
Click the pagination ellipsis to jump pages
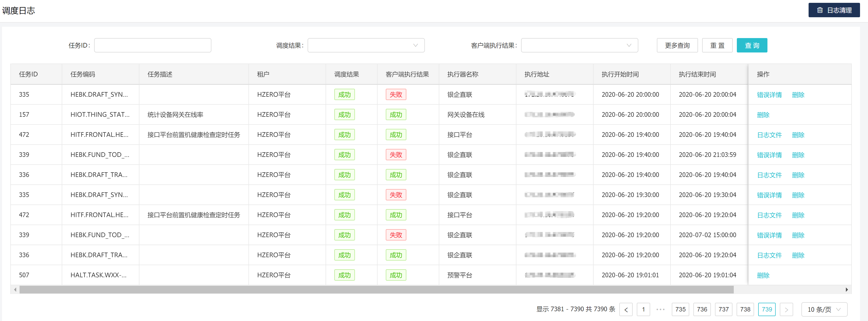coord(660,309)
